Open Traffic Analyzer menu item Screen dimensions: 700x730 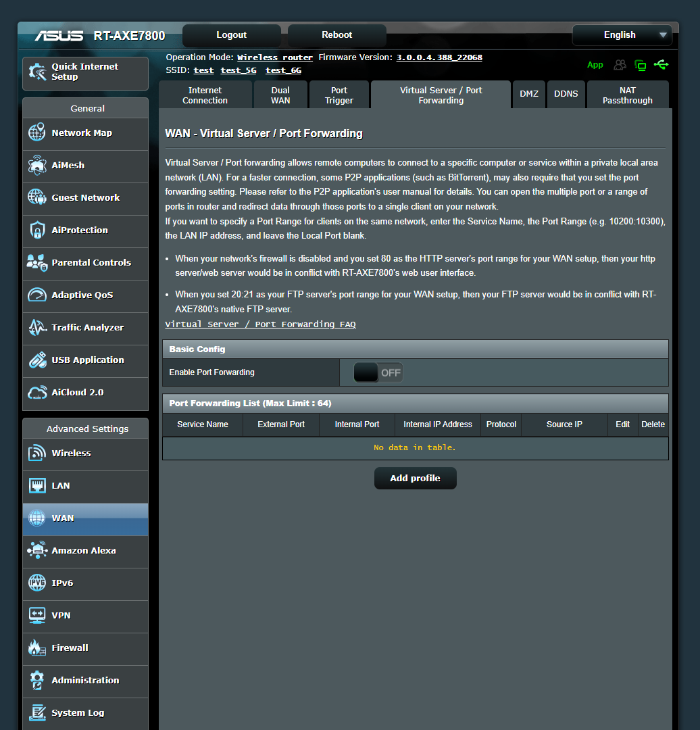pos(86,328)
